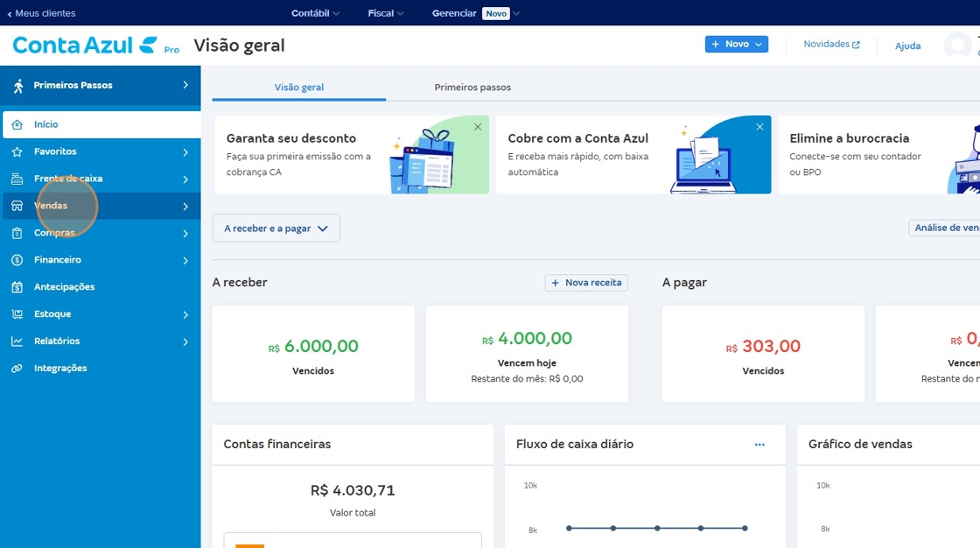Open the three-dot menu on Fluxo de caixa diário
980x548 pixels.
pyautogui.click(x=759, y=444)
